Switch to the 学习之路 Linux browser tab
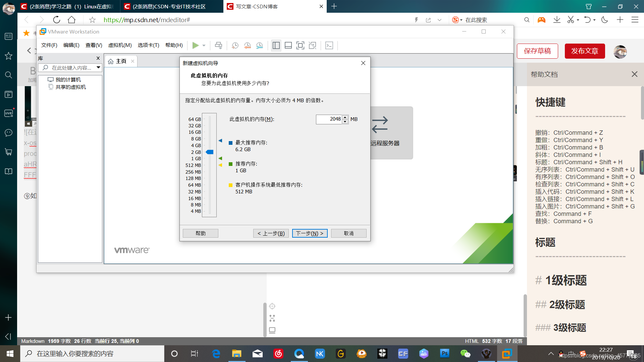The height and width of the screenshot is (362, 644). 68,6
